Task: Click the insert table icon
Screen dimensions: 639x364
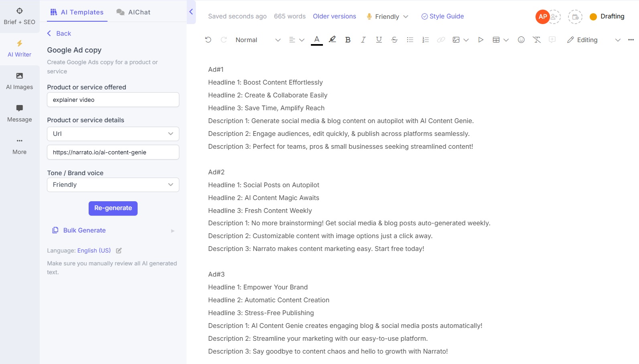Action: point(496,40)
